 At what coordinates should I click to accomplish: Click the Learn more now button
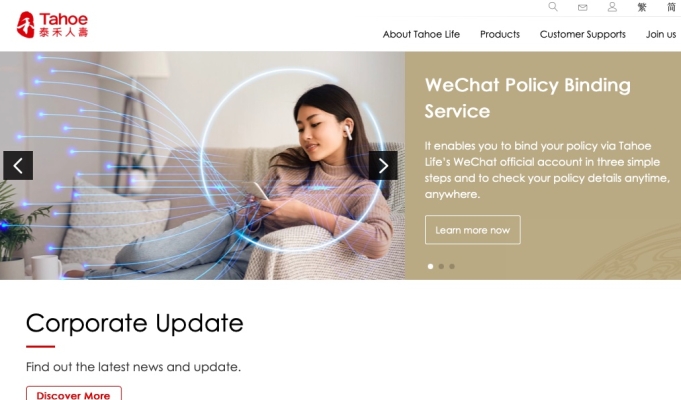coord(473,230)
